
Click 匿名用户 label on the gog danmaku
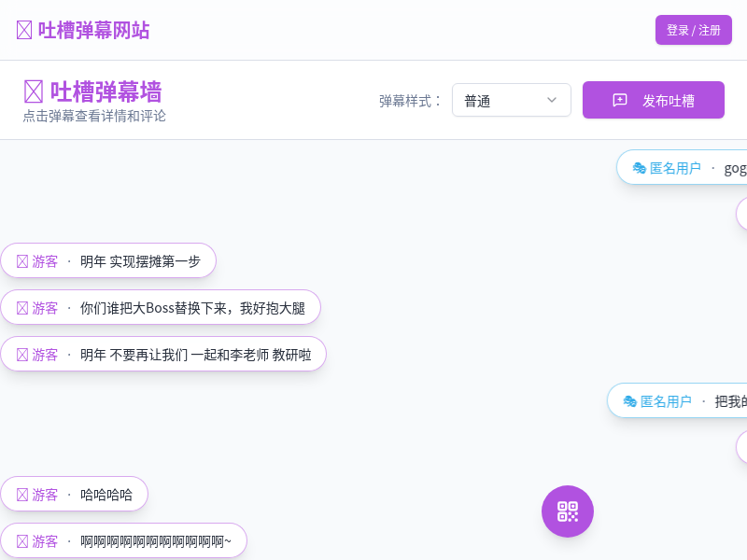click(x=675, y=168)
